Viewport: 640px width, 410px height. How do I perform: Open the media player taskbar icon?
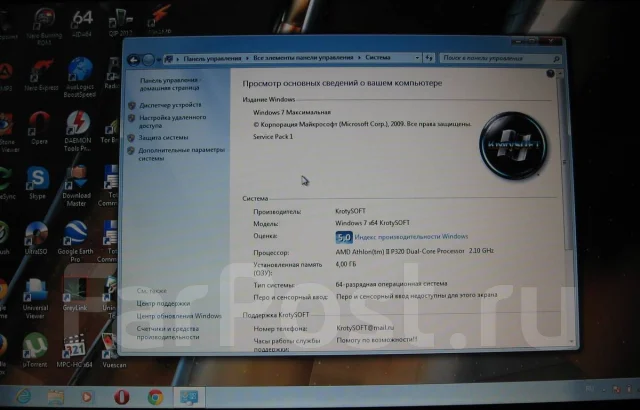click(x=87, y=397)
